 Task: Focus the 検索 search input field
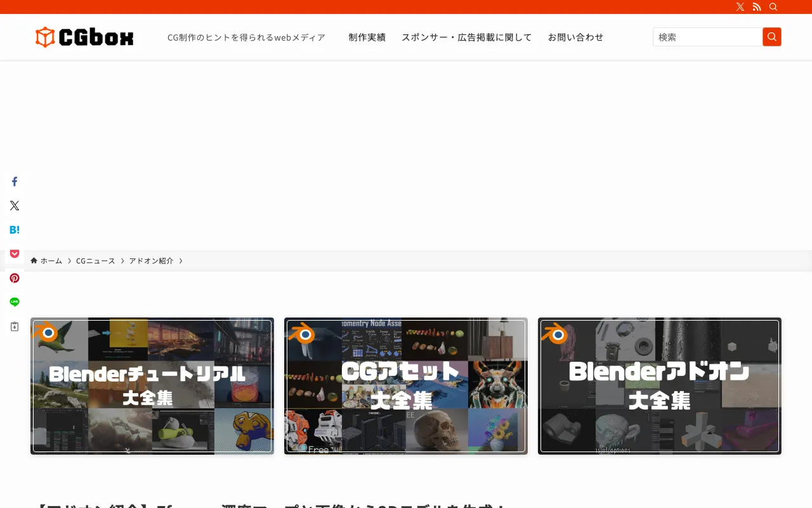(x=707, y=37)
